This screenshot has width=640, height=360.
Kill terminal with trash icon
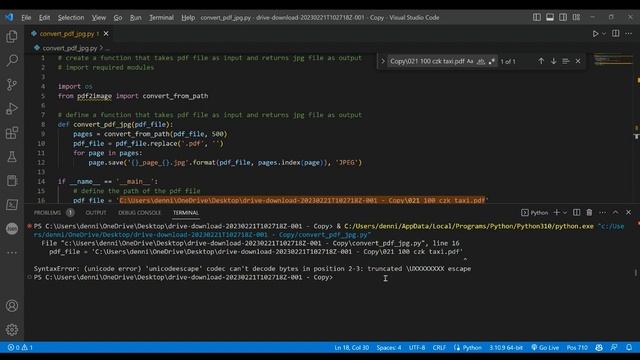(589, 212)
